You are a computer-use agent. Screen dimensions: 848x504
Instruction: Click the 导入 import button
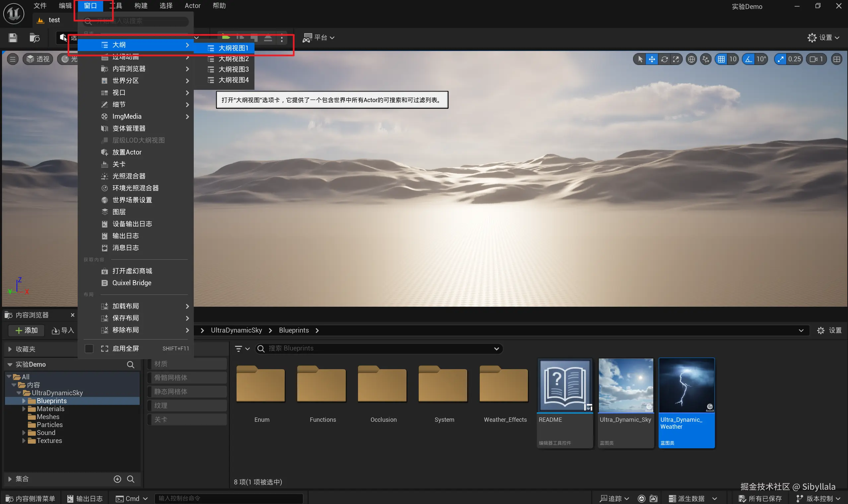[x=62, y=331]
